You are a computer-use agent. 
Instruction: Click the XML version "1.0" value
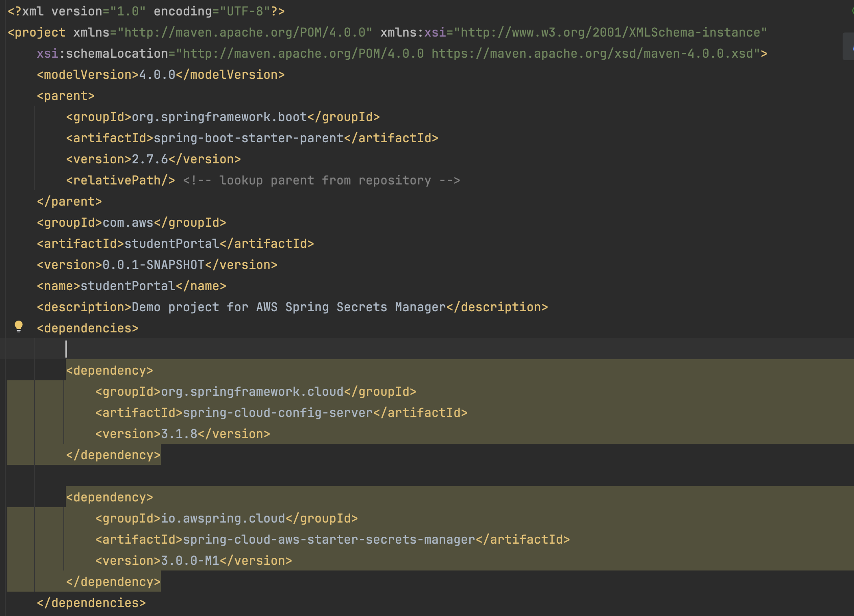(128, 11)
